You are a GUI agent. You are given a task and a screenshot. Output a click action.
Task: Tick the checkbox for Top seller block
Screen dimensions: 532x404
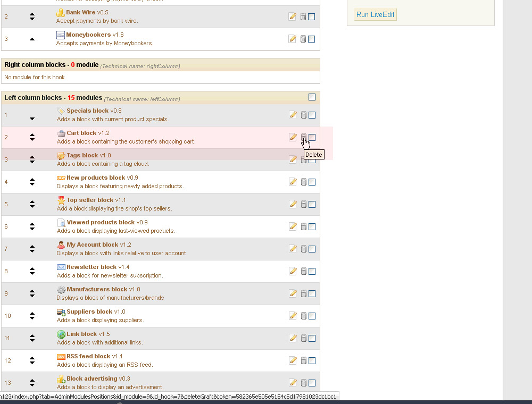click(x=312, y=204)
